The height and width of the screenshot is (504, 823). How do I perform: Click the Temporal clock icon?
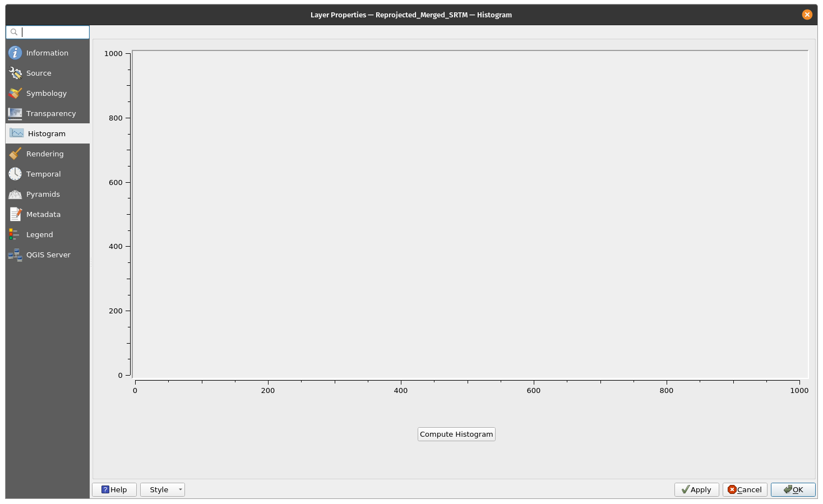(x=14, y=174)
